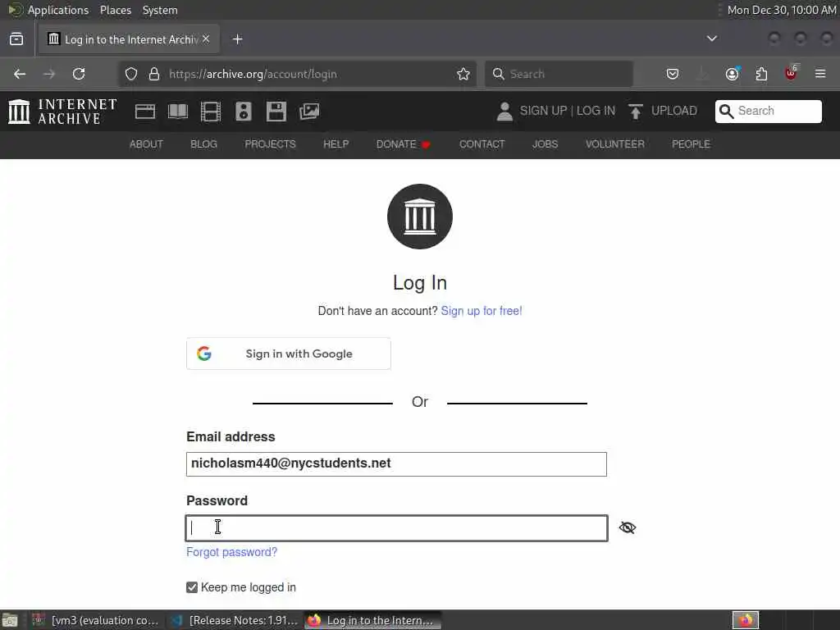The image size is (840, 630).
Task: Switch to vm3 evaluation taskbar window
Action: coord(95,620)
